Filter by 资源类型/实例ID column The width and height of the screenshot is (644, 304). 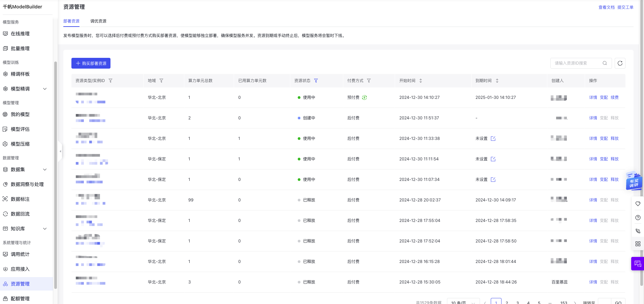(110, 81)
